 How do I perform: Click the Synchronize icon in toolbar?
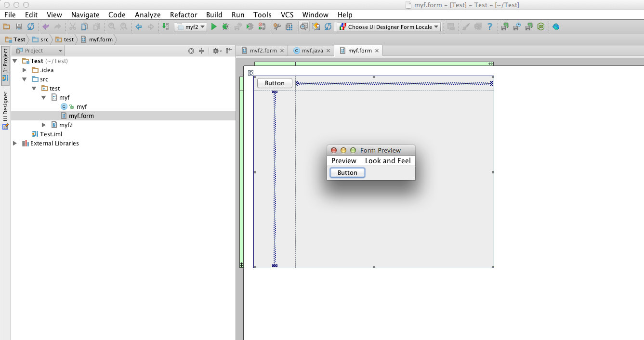point(31,27)
